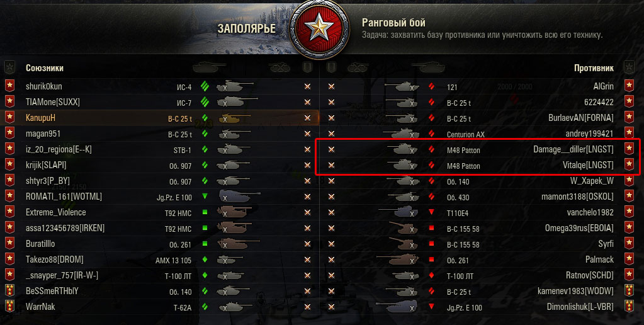Viewport: 644px width, 325px height.
Task: Click the rank badge next to shurik0kun
Action: tap(10, 86)
